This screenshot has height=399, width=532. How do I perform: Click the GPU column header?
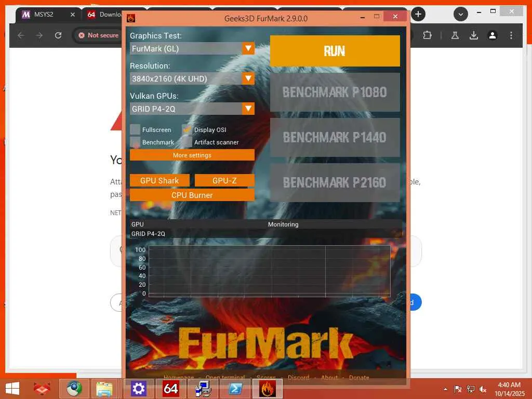click(137, 224)
